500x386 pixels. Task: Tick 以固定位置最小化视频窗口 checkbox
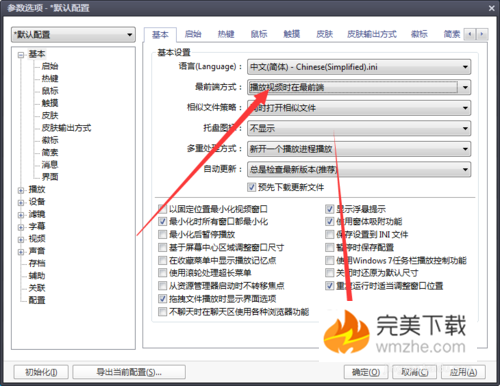162,209
